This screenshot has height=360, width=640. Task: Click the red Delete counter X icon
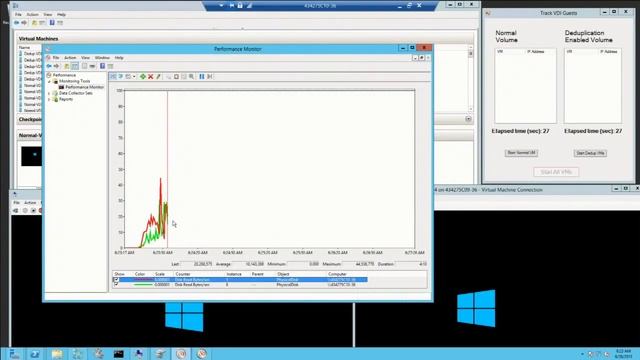[x=151, y=77]
